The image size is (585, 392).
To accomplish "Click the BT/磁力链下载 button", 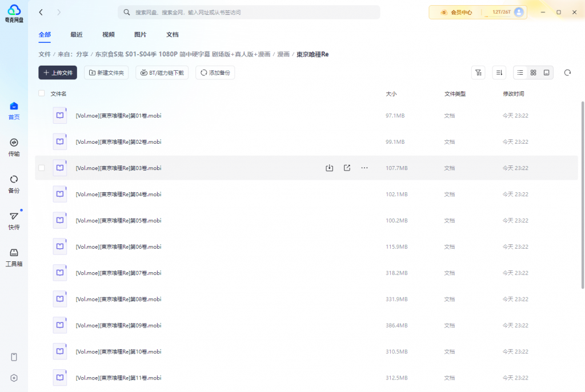I will coord(162,72).
